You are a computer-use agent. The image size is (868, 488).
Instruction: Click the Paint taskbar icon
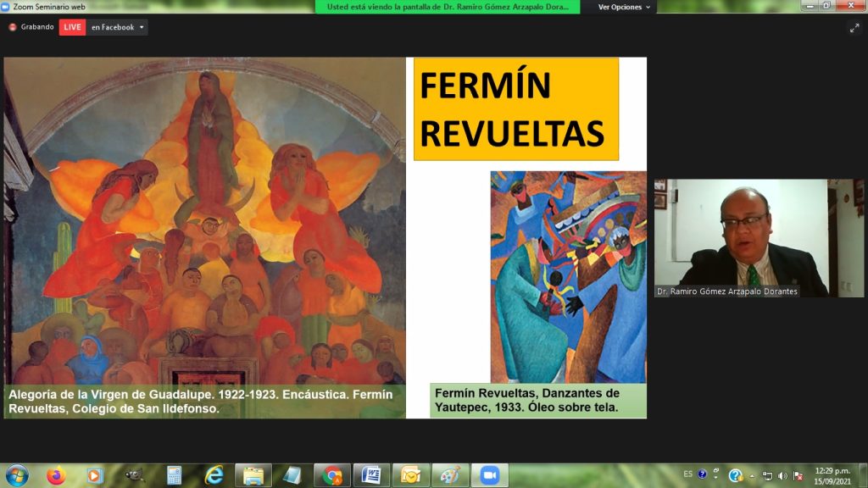point(450,475)
